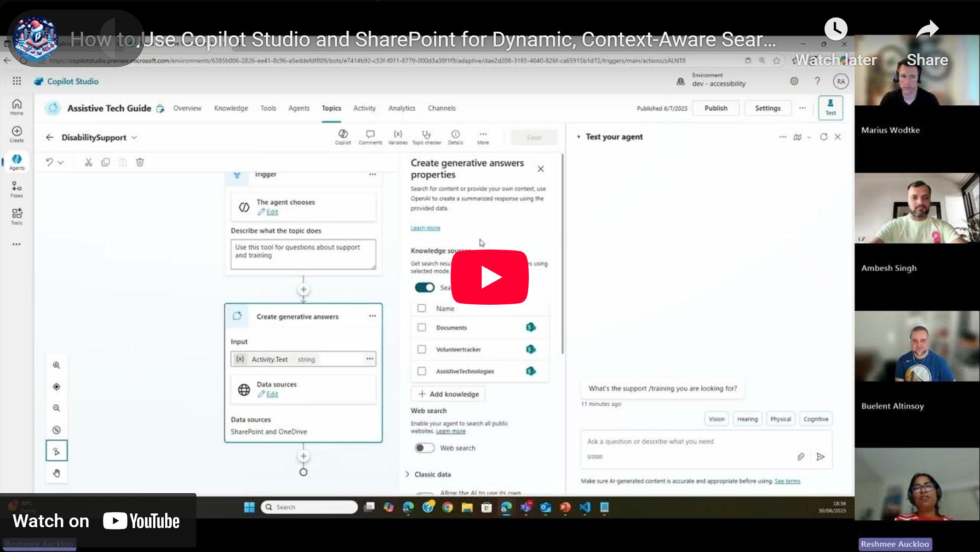
Task: Check the Documents knowledge source checkbox
Action: [422, 328]
